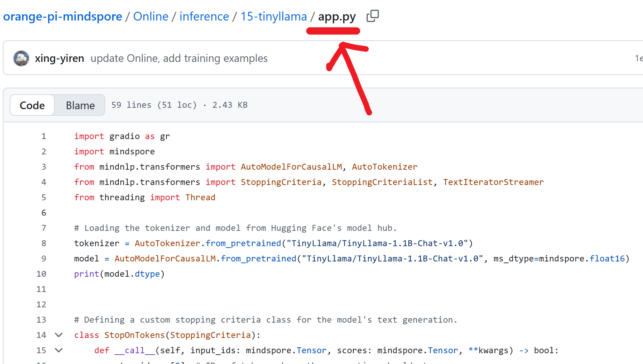Viewport: 643px width, 364px height.
Task: Click 'gradio' in the line 1 import
Action: 125,136
